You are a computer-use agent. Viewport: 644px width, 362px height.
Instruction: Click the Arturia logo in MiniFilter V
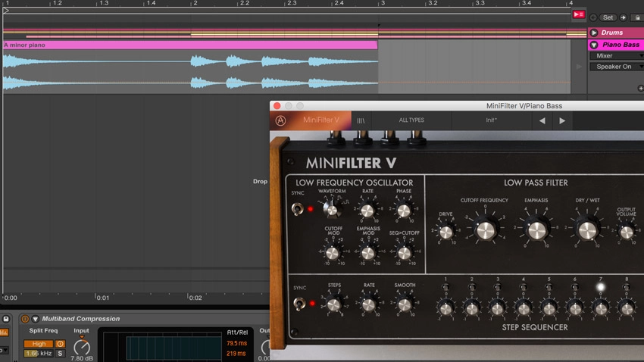[280, 120]
